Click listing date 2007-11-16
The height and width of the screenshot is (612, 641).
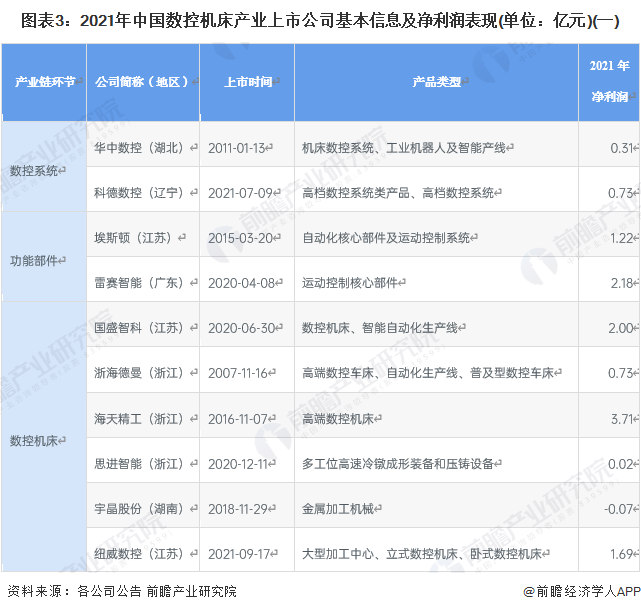click(x=238, y=373)
